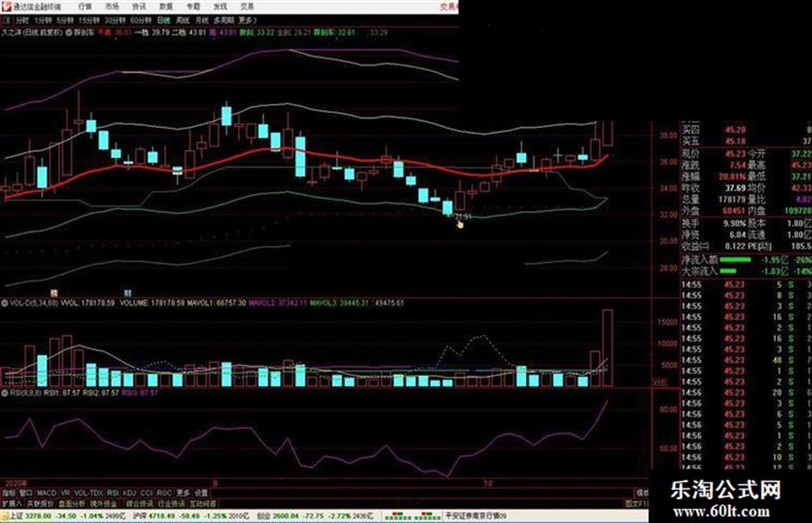Open the 行业资讯 tab

171,503
